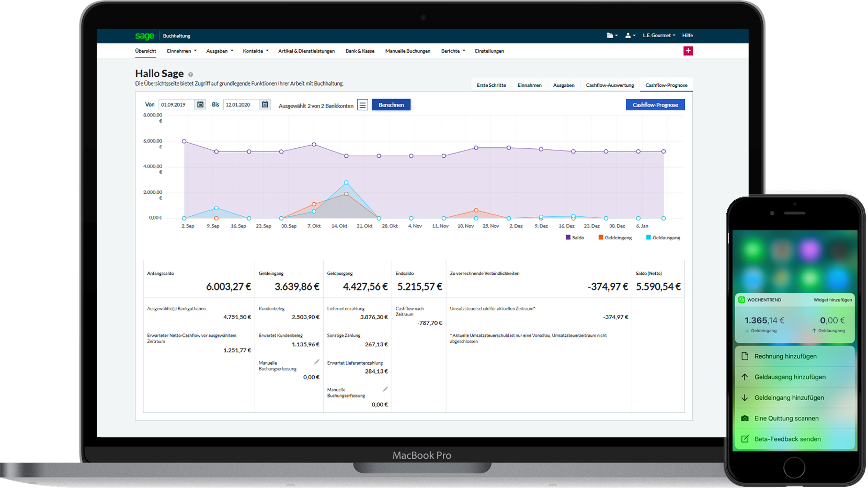Image resolution: width=868 pixels, height=489 pixels.
Task: Tap Beta-Feedback senden on the phone
Action: pyautogui.click(x=795, y=439)
